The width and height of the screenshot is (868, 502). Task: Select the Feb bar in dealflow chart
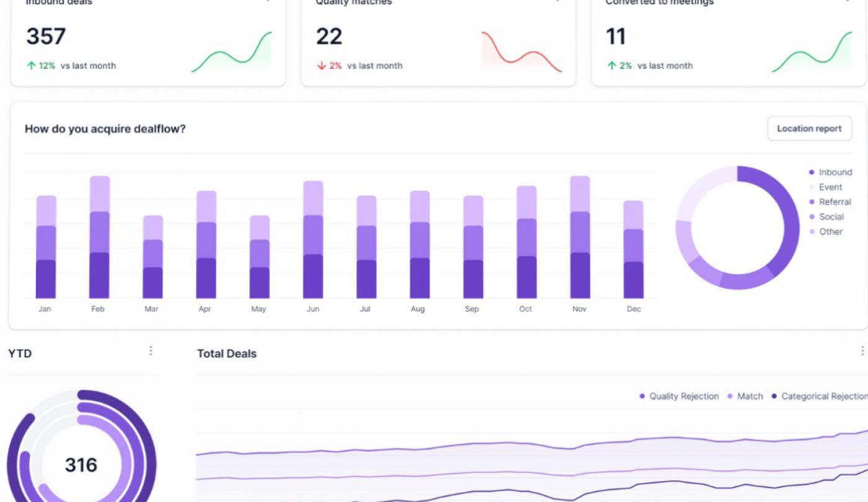[100, 237]
